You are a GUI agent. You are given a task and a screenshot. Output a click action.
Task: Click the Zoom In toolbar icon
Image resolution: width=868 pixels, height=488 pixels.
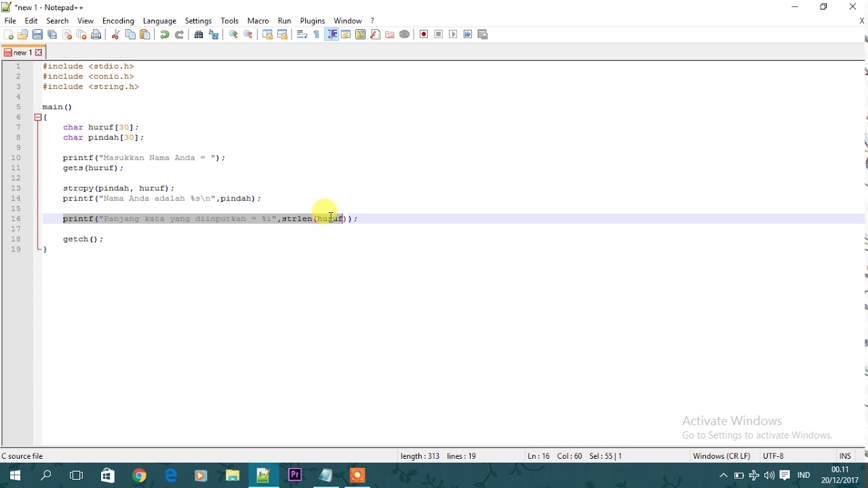tap(233, 35)
